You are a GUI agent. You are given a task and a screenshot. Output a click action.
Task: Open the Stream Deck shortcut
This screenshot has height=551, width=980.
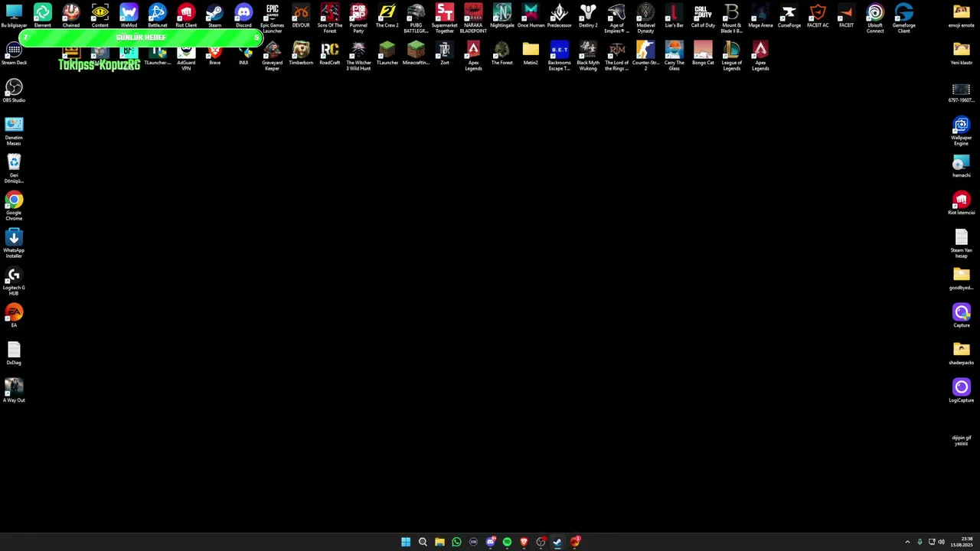[x=14, y=54]
